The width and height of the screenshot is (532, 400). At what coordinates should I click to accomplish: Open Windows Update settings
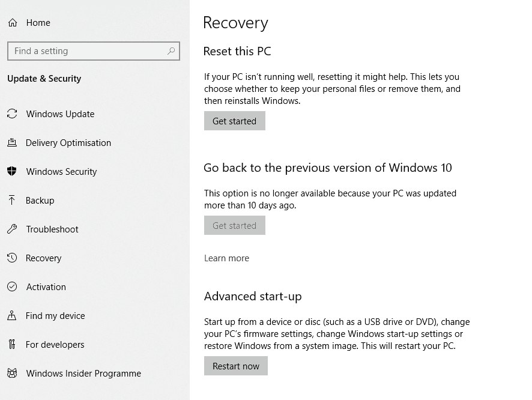[x=61, y=114]
